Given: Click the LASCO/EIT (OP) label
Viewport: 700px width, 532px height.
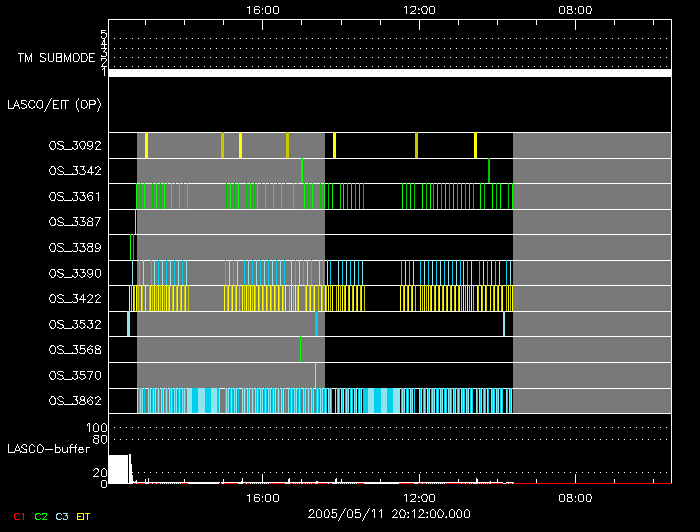Looking at the screenshot, I should click(x=54, y=104).
